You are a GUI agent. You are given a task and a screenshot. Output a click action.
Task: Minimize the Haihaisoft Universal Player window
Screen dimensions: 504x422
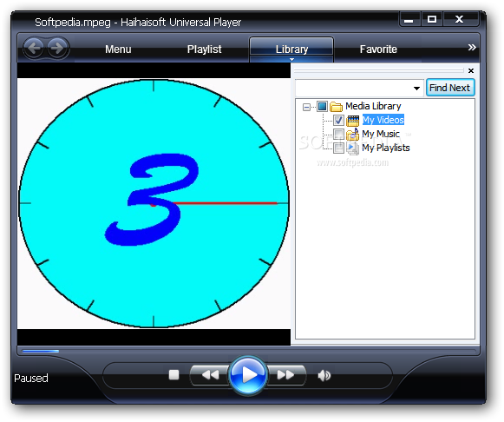pos(409,20)
